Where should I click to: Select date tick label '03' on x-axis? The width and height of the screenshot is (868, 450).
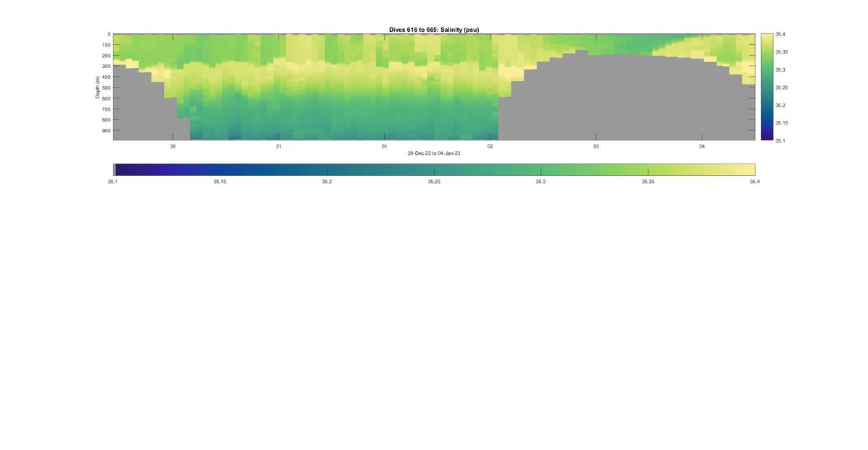[596, 146]
